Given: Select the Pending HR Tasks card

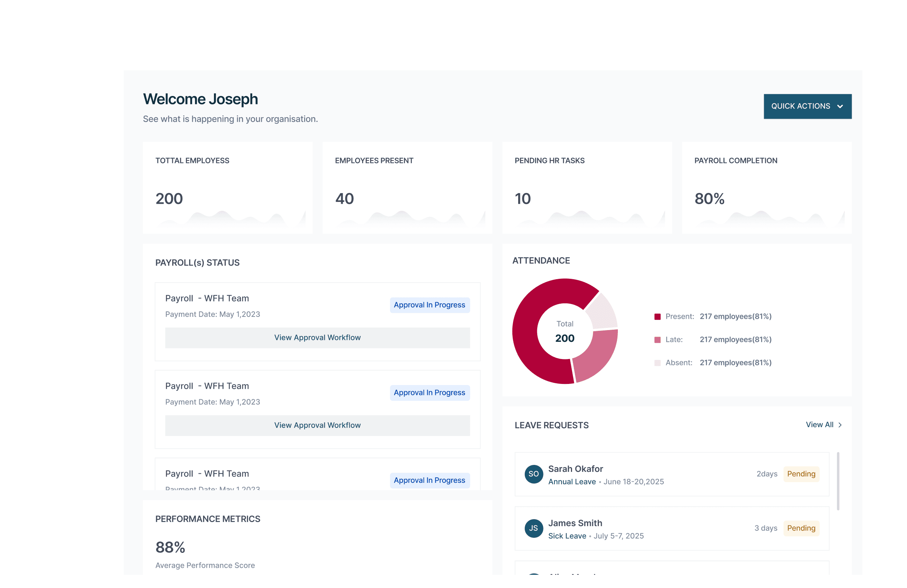Looking at the screenshot, I should [x=587, y=188].
